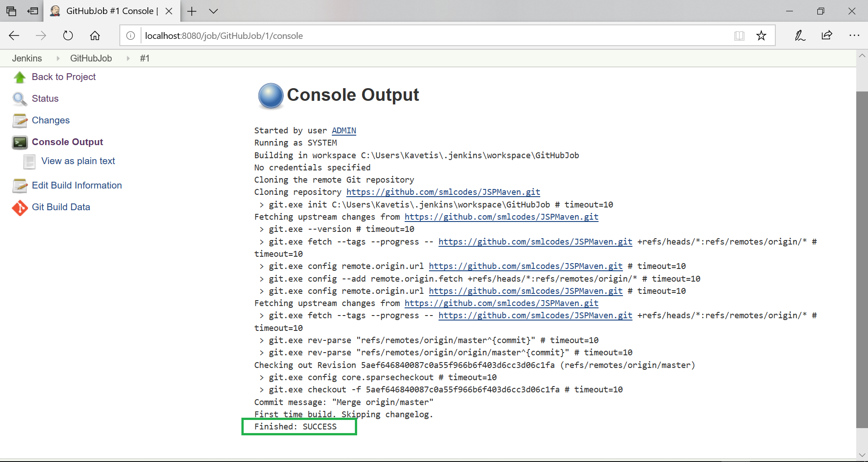The image size is (868, 462).
Task: Open the browser tab list dropdown chevron
Action: [213, 11]
